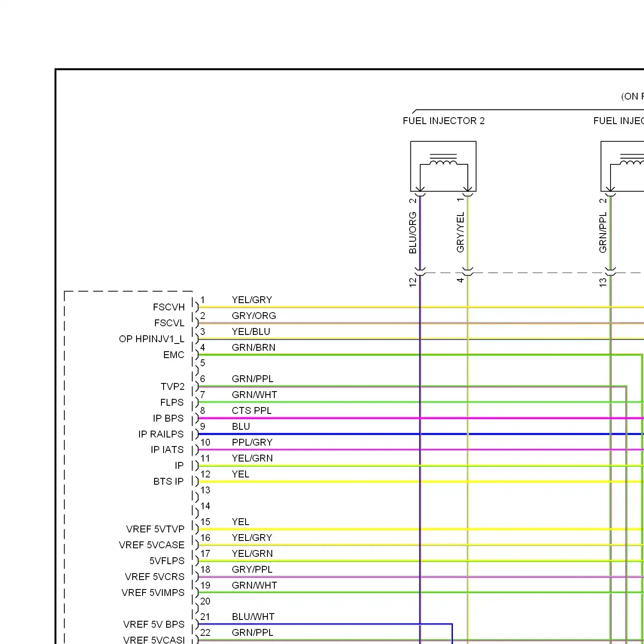
Task: Select GRN/WHT wire label at pin 7
Action: [254, 395]
